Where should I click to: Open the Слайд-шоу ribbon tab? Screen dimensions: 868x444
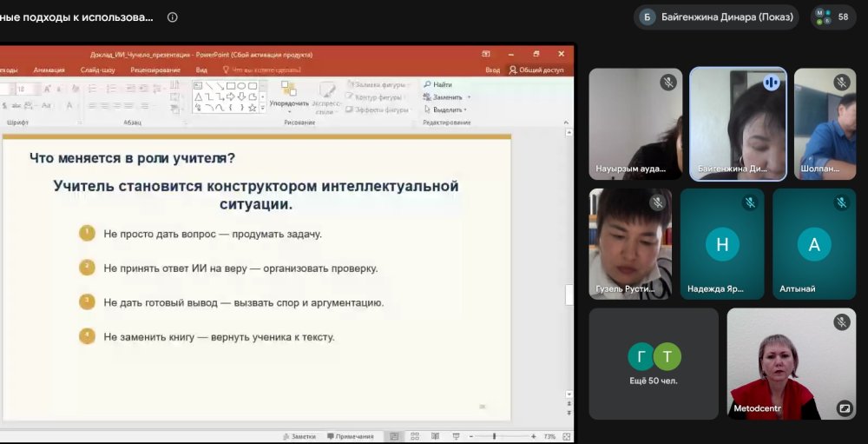(x=97, y=70)
